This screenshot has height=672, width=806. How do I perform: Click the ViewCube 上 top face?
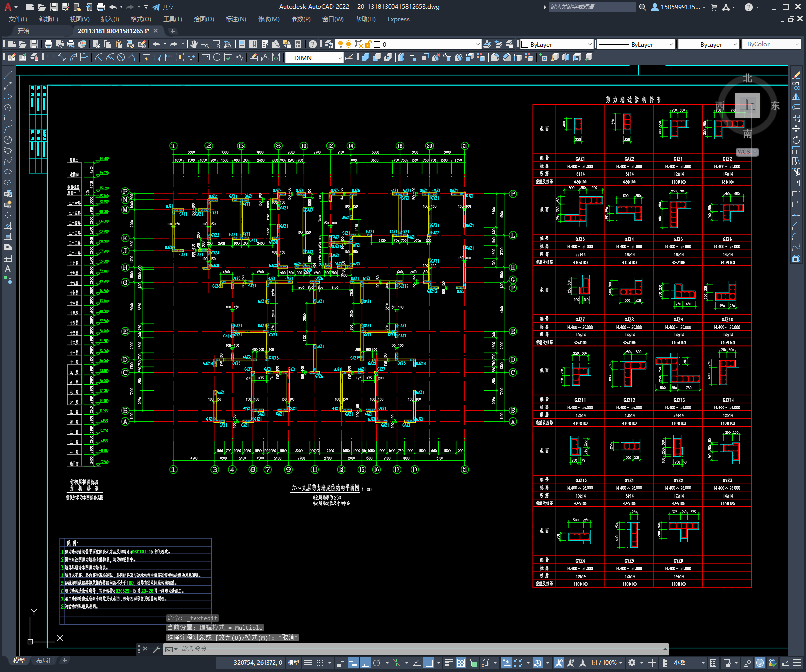tap(747, 105)
